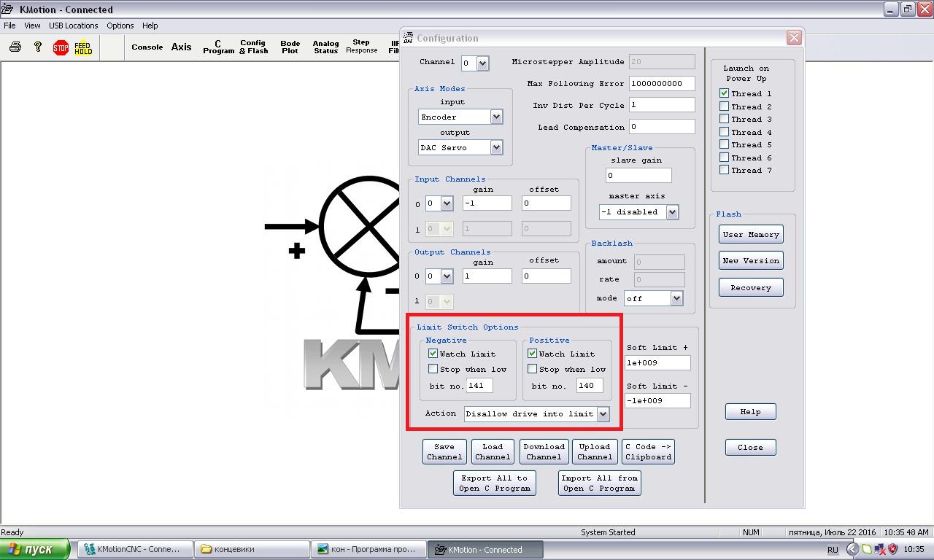Viewport: 934px width, 560px height.
Task: Click Close button in Configuration dialog
Action: tap(750, 447)
